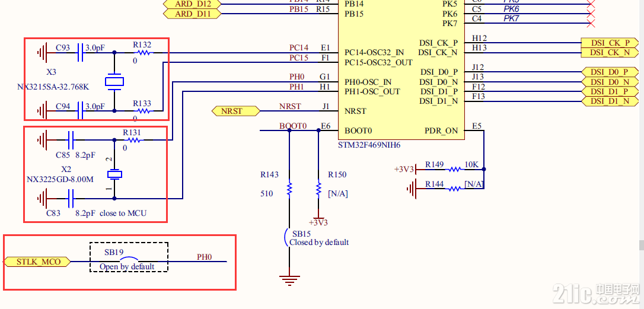Viewport: 644px width, 309px height.
Task: Select resistor R133 zigzag symbol
Action: point(144,110)
